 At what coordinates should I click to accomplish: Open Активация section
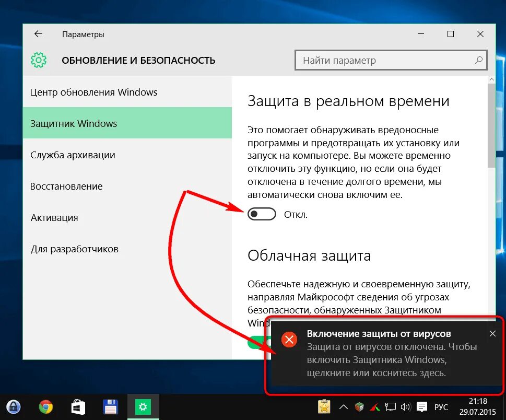127,218
